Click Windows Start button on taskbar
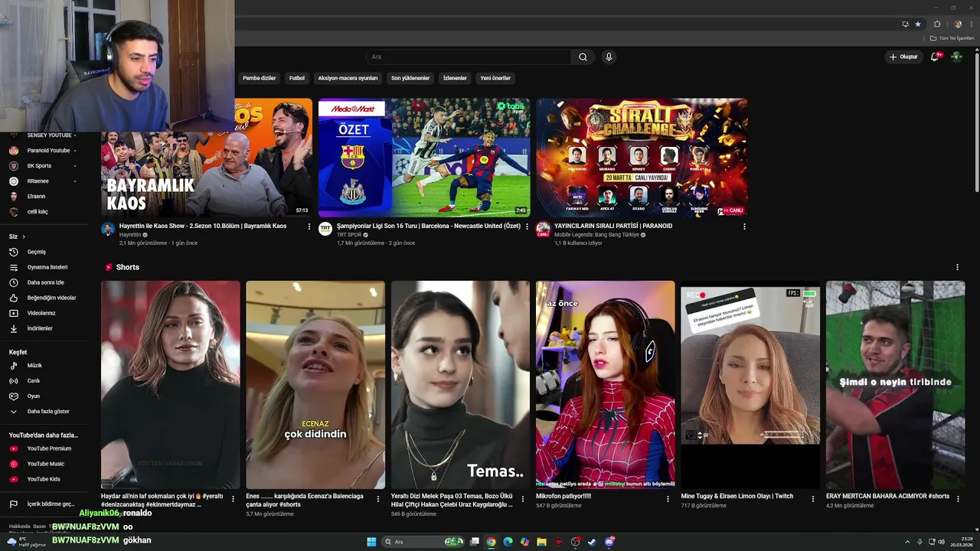980x551 pixels. pos(371,542)
